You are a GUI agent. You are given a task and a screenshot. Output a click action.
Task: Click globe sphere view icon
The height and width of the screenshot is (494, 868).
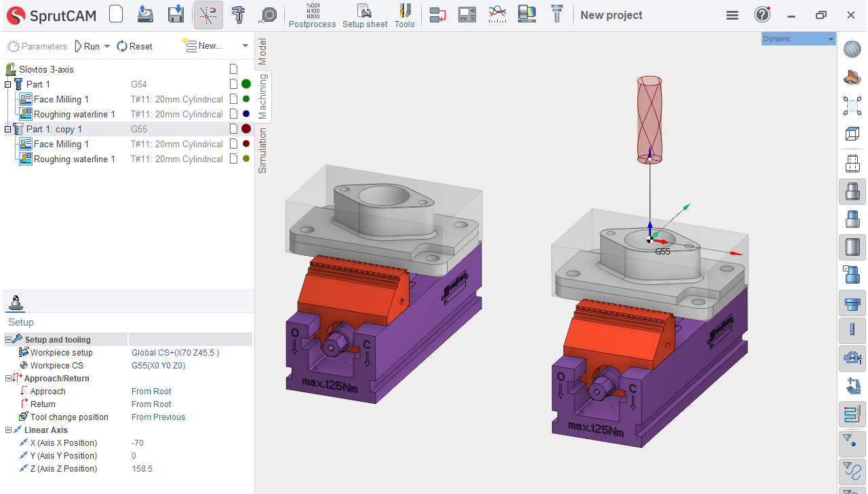tap(852, 49)
